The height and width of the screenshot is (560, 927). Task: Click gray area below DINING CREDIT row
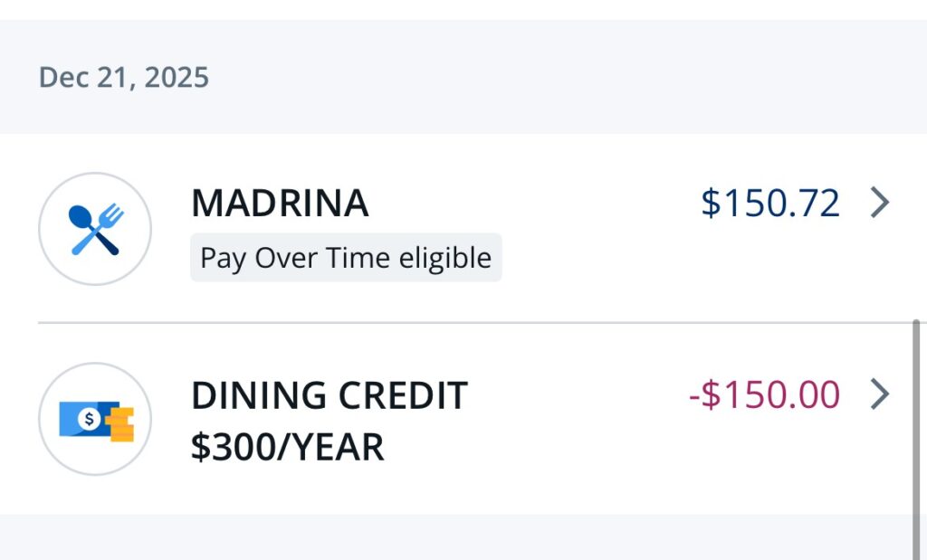point(453,538)
